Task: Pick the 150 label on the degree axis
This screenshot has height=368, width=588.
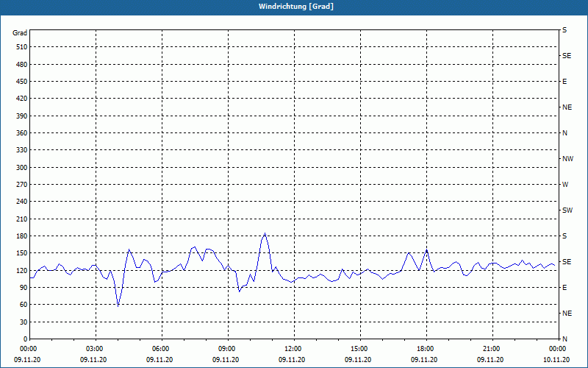Action: pos(21,253)
